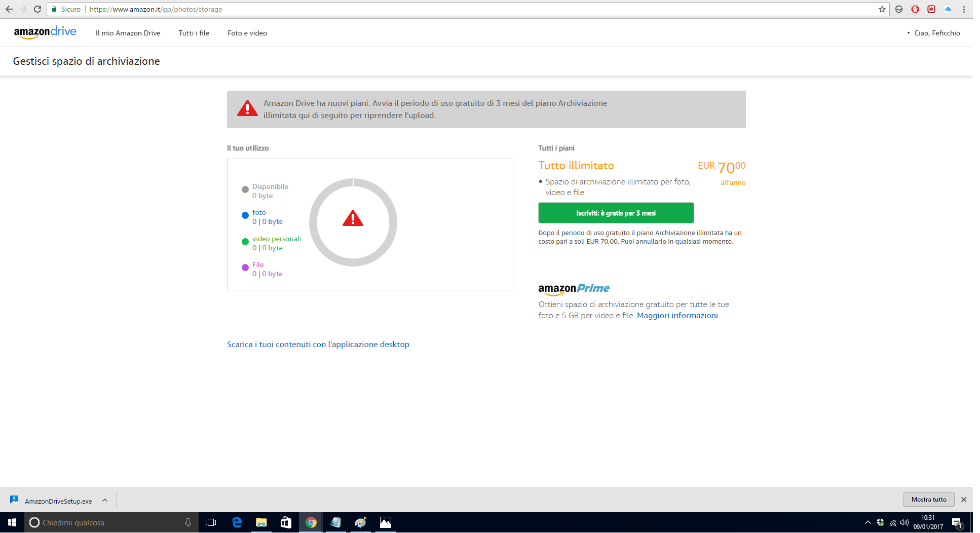Go to Tutti i file

pos(194,33)
